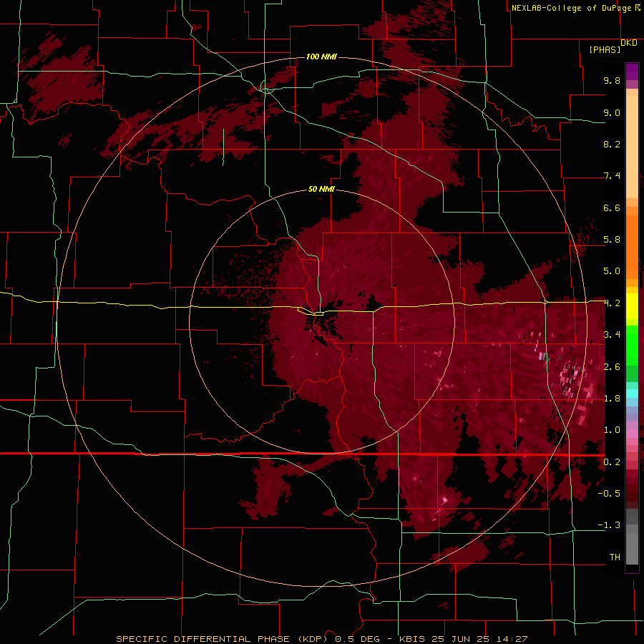Click the 9.8 value on the color scale

click(612, 80)
